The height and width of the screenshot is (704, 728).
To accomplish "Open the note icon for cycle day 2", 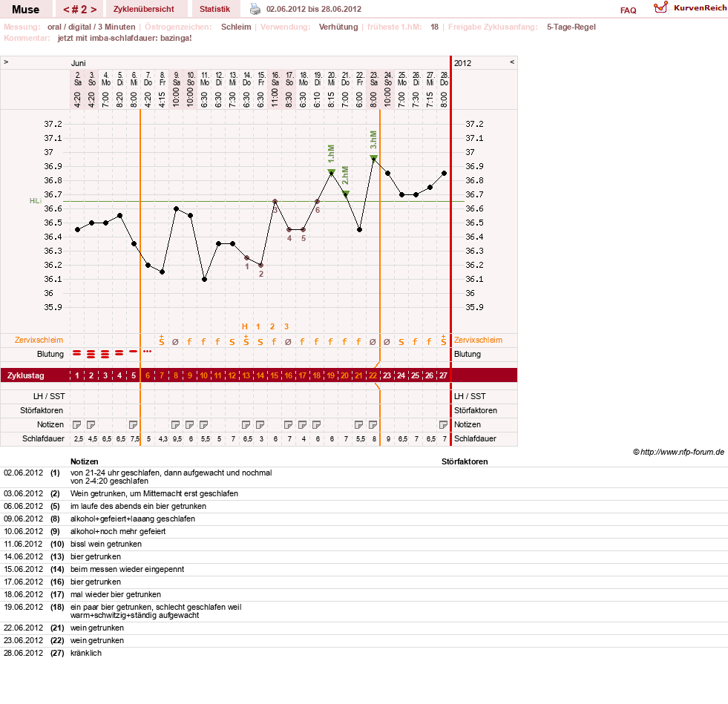I will [91, 424].
